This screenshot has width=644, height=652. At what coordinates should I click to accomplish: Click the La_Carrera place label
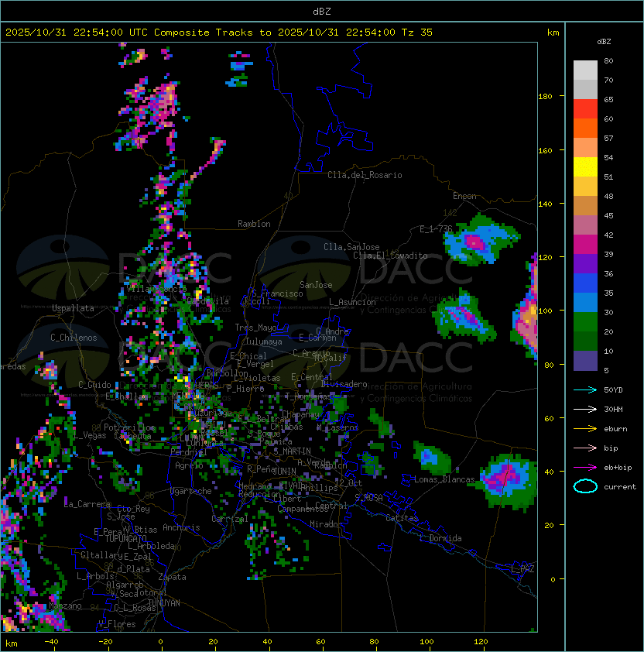click(87, 504)
